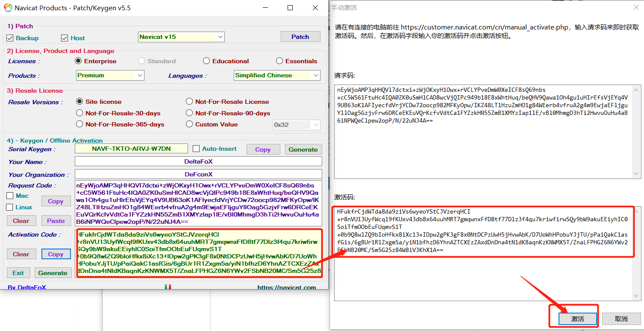Check the Mac option

pyautogui.click(x=10, y=196)
